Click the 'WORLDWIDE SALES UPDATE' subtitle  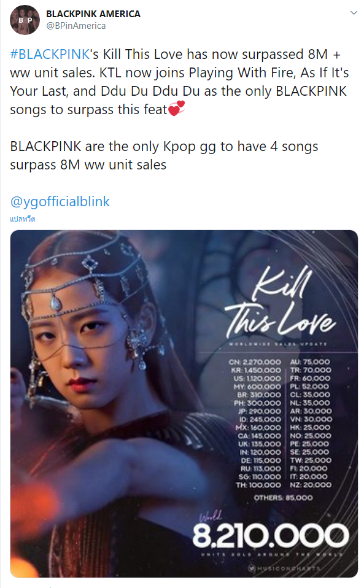[x=278, y=344]
